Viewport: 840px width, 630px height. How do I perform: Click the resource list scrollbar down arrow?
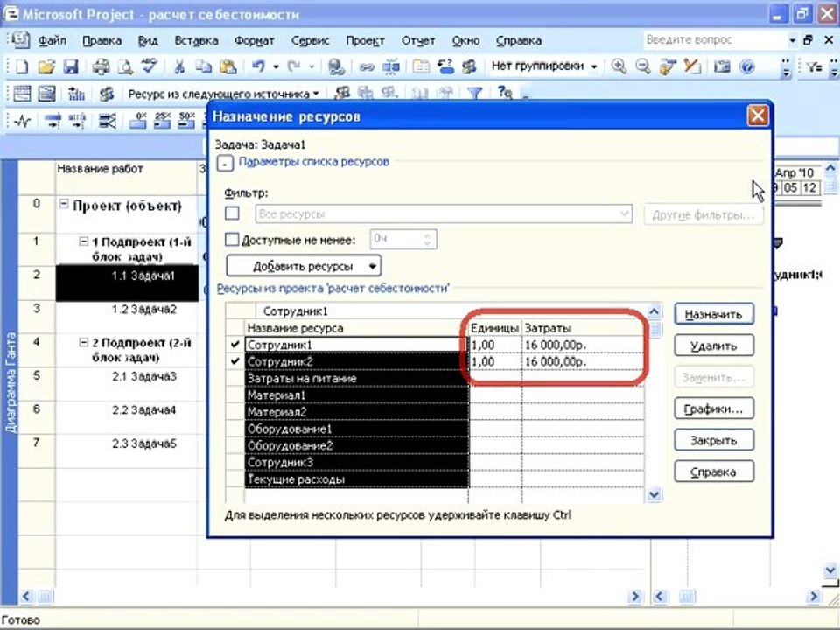click(654, 494)
